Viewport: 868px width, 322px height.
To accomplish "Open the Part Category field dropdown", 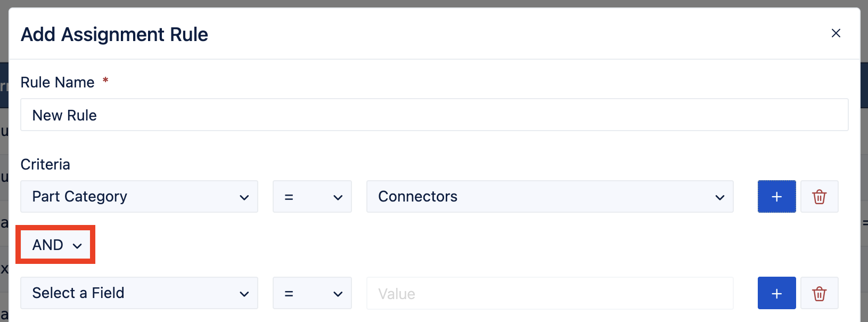I will pyautogui.click(x=139, y=196).
